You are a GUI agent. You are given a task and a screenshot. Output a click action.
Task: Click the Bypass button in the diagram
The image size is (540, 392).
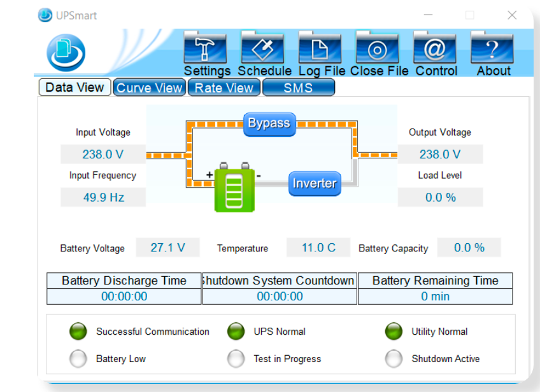coord(269,124)
